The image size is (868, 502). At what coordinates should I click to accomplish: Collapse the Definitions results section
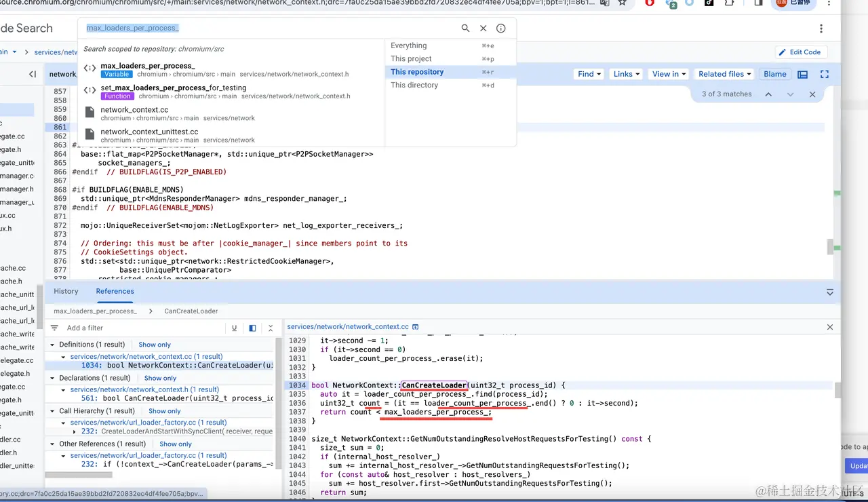point(52,345)
